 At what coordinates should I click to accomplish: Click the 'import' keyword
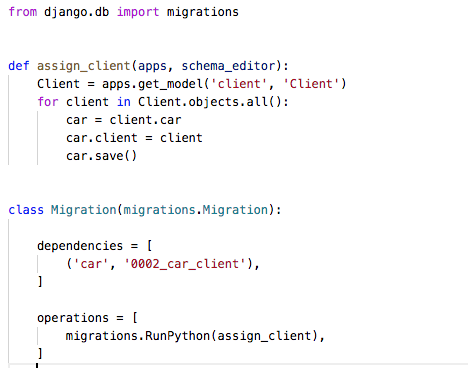[x=138, y=12]
